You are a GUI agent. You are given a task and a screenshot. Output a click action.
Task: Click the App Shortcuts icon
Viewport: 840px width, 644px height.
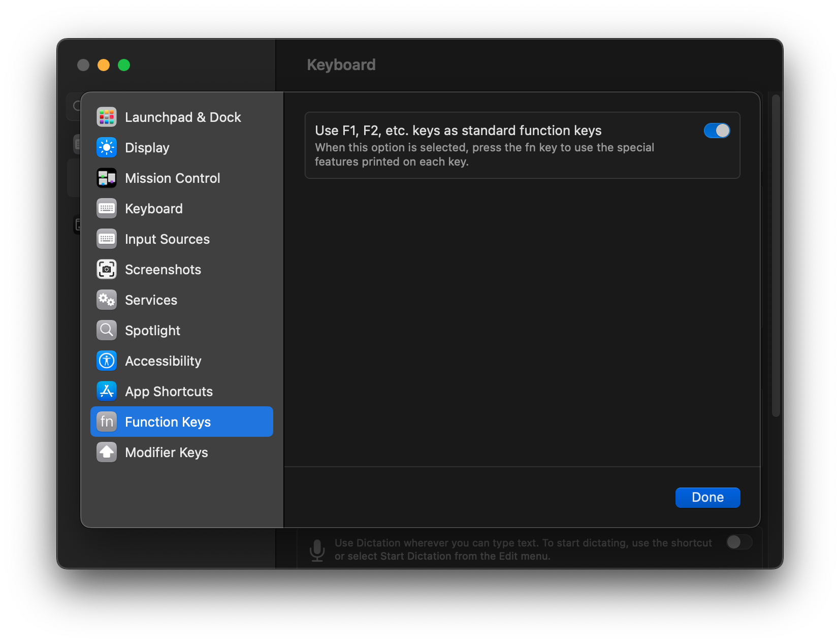click(x=107, y=392)
